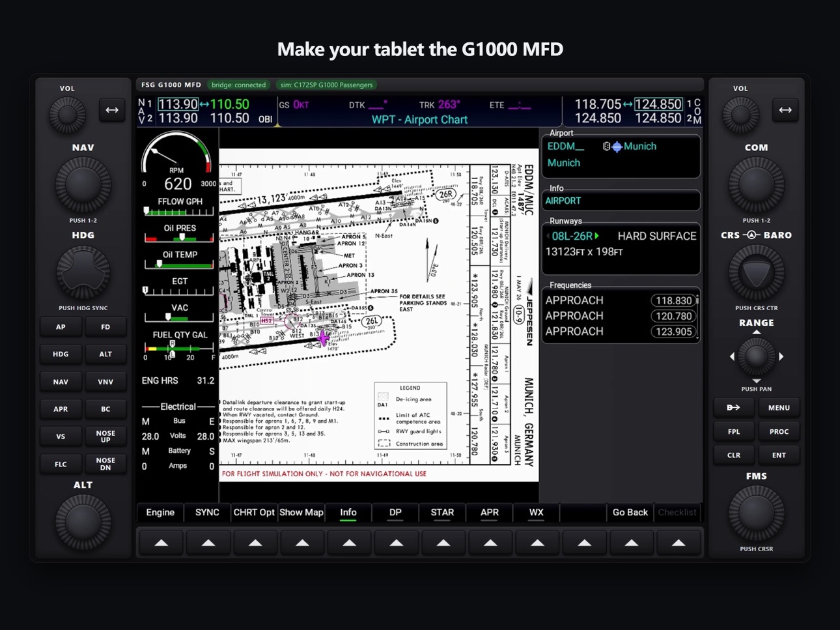Click arrow key below Engine softkey
The width and height of the screenshot is (840, 630).
pyautogui.click(x=161, y=542)
